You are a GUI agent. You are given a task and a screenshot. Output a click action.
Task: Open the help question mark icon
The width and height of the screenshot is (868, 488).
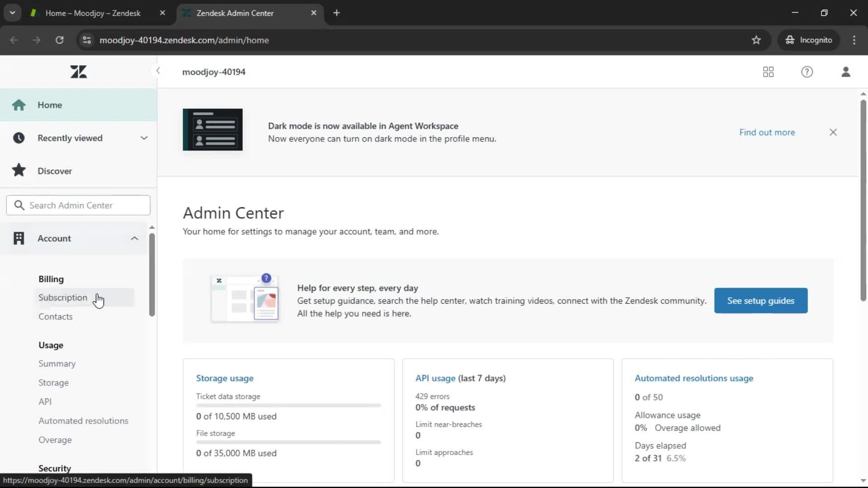[x=807, y=72]
